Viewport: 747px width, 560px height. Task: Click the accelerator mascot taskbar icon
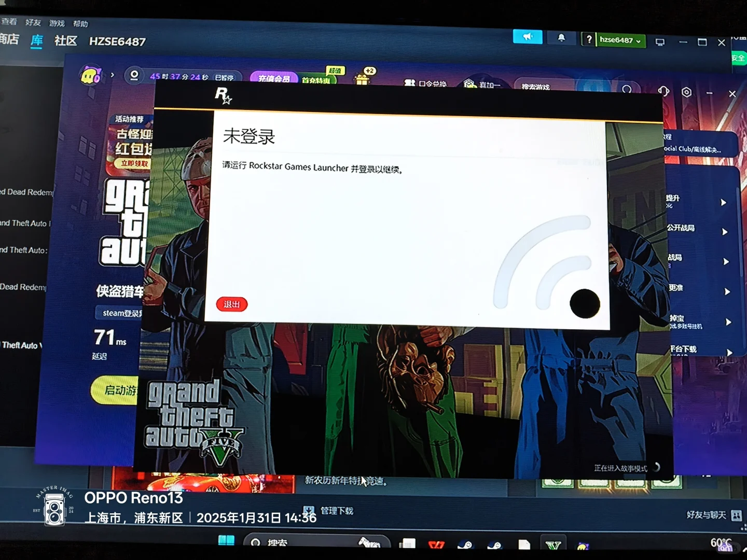coord(583,546)
